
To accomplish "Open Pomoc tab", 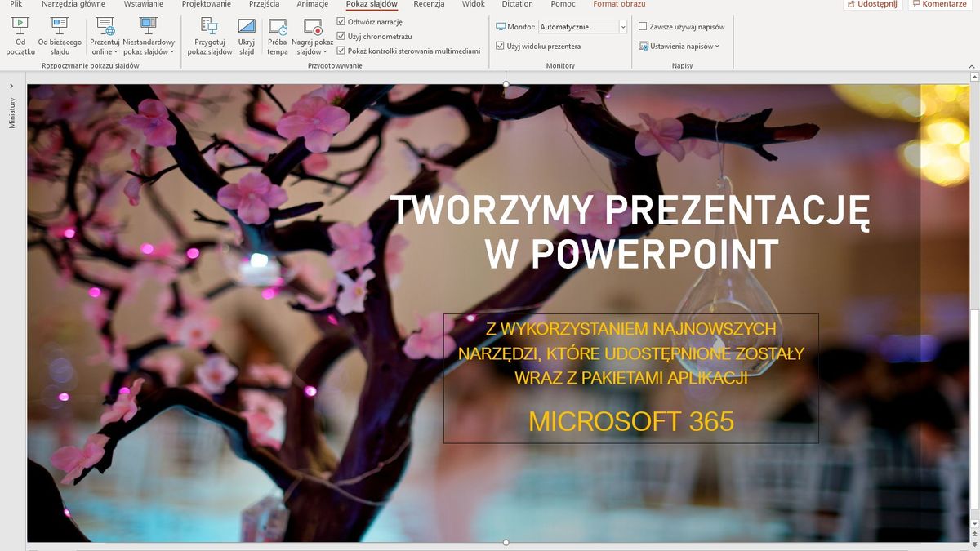I will tap(563, 4).
